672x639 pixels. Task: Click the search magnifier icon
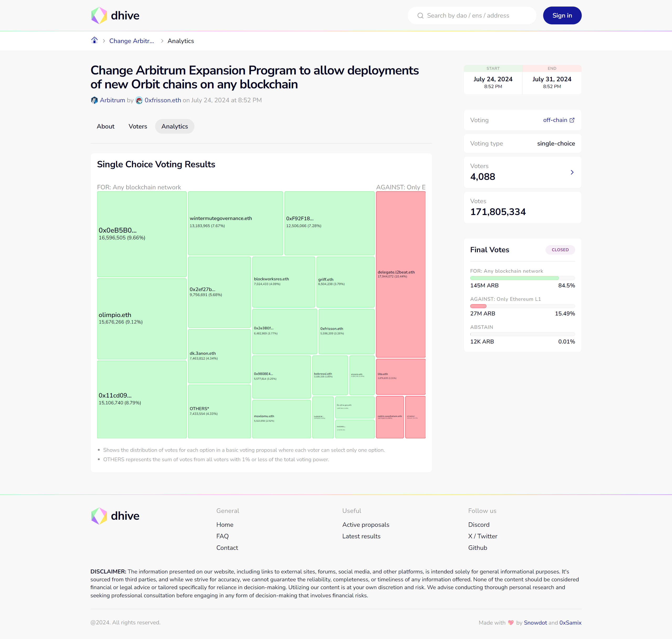tap(420, 16)
